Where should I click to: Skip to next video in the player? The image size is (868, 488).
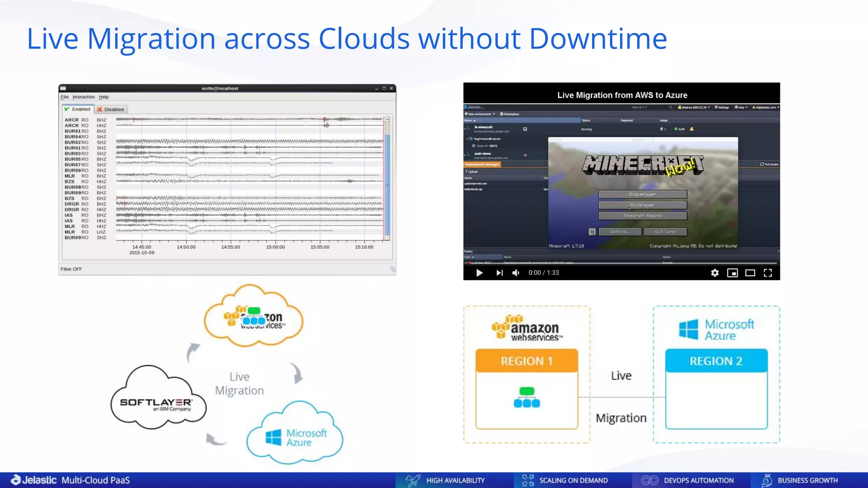pyautogui.click(x=500, y=273)
